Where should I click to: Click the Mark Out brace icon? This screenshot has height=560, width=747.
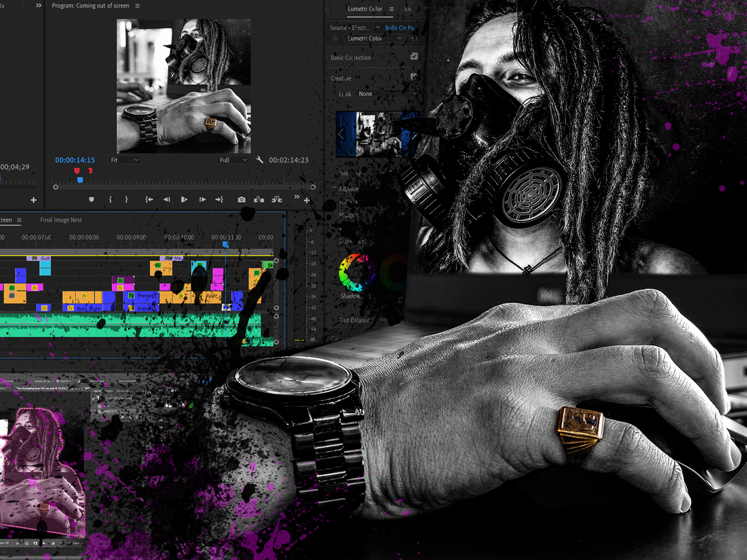(127, 200)
